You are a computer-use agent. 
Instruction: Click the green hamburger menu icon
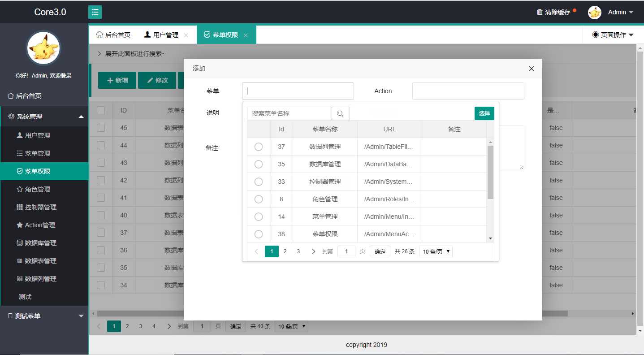pyautogui.click(x=95, y=13)
